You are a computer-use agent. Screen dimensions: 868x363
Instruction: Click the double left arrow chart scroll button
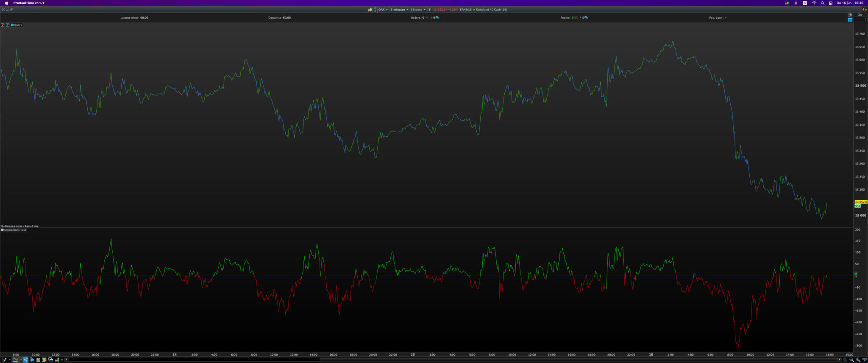(62, 360)
